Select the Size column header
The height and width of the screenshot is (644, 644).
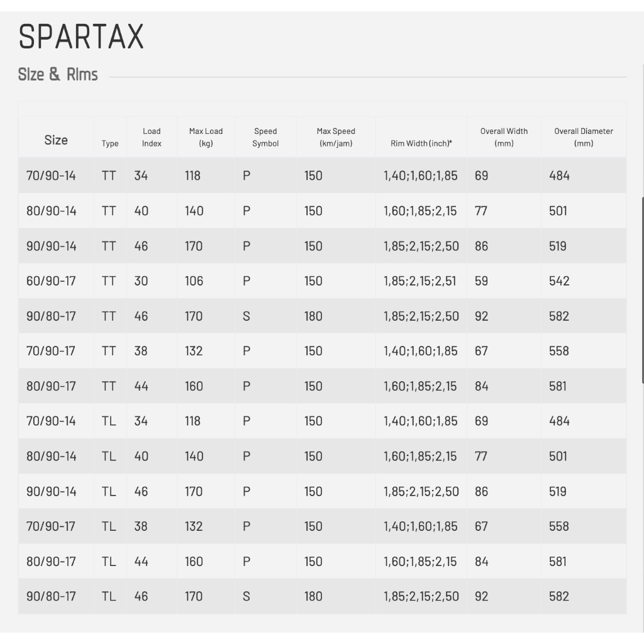click(56, 140)
